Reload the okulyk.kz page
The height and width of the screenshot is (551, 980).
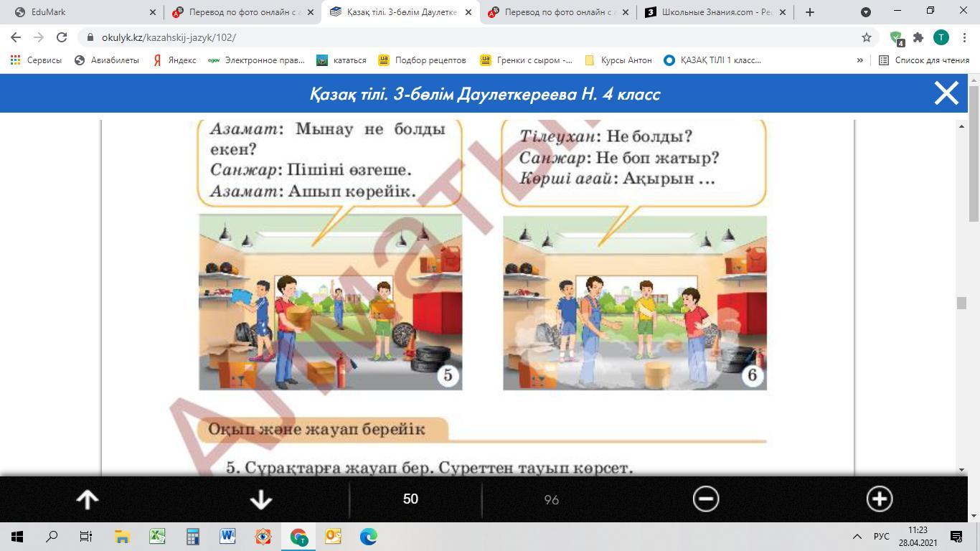point(62,37)
